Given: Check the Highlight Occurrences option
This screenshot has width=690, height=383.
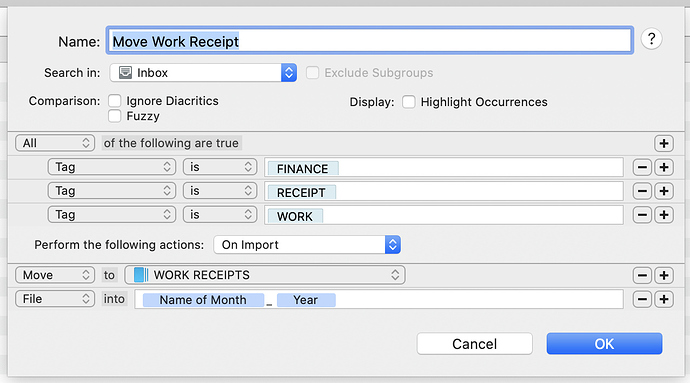Looking at the screenshot, I should [408, 102].
